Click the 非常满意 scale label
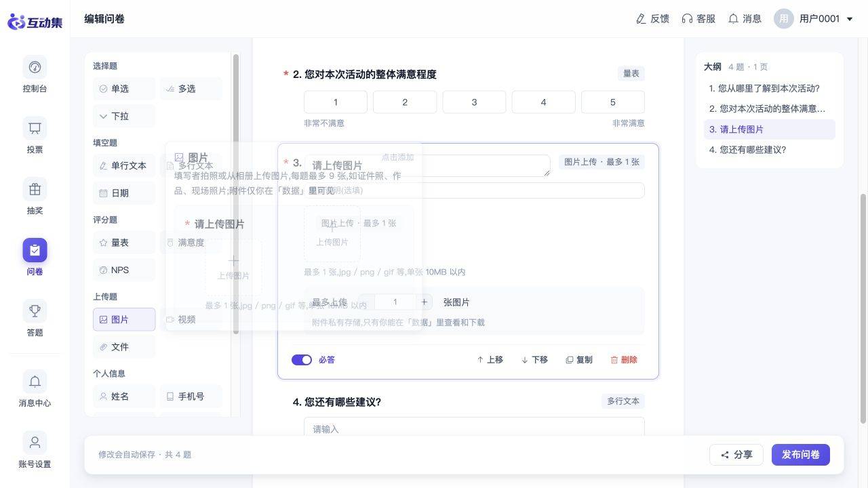Viewport: 868px width, 488px height. pos(629,123)
